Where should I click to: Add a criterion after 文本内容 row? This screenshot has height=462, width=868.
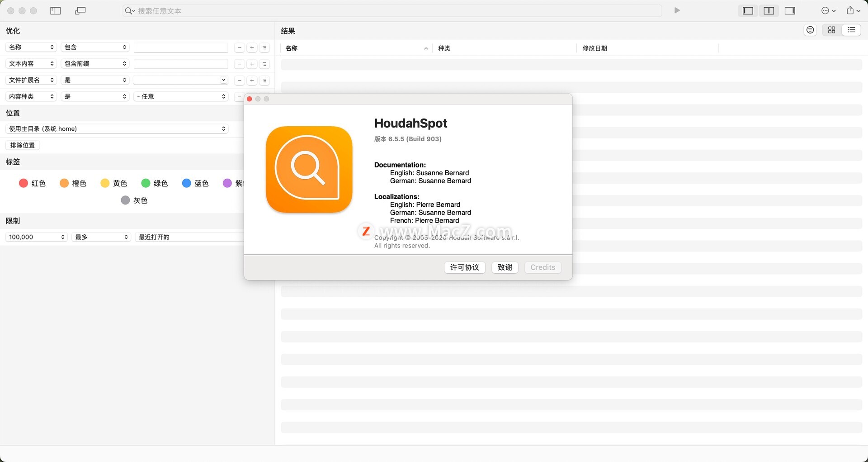click(252, 64)
